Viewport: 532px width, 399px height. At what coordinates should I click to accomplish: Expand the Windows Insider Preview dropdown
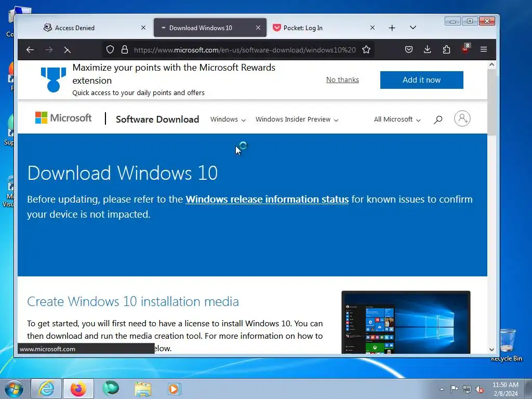(x=297, y=119)
